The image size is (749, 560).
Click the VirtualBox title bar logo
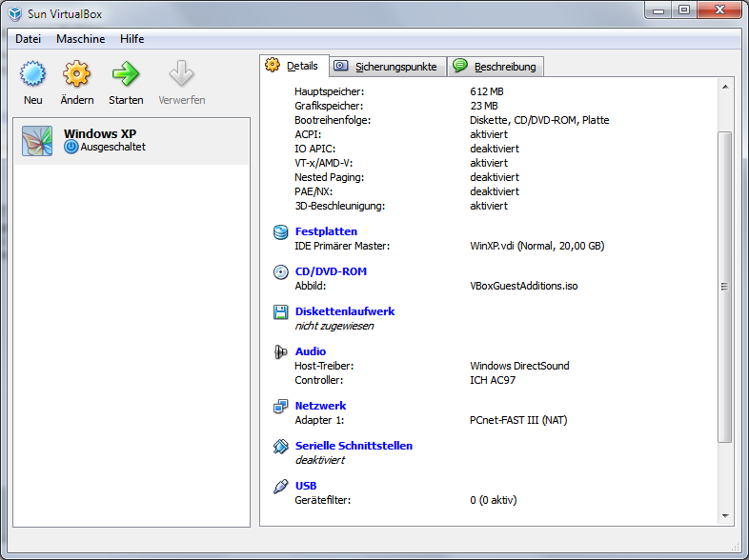(15, 14)
